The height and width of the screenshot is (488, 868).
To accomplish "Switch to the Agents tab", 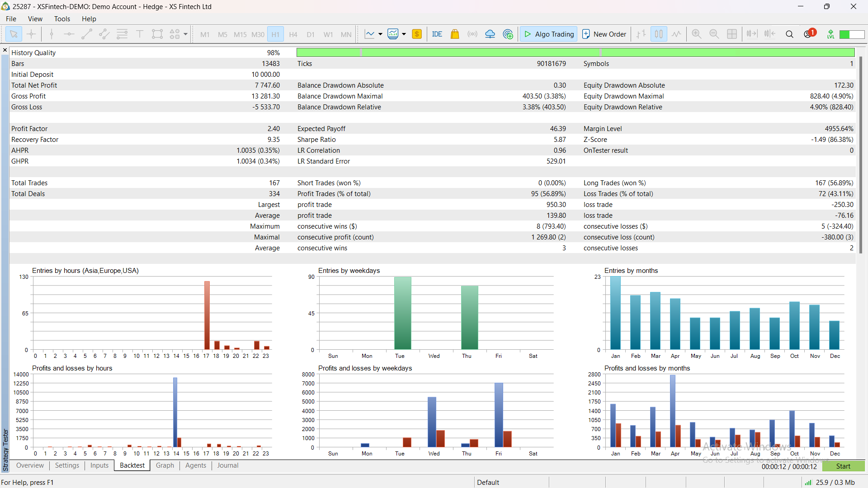I will [x=195, y=465].
